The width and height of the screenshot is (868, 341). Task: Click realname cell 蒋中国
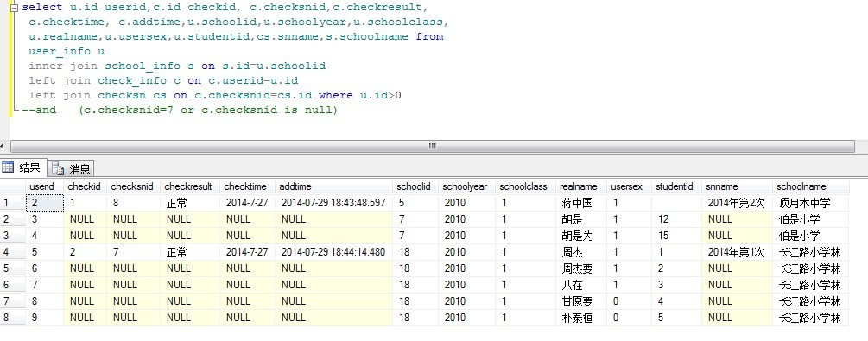point(581,203)
